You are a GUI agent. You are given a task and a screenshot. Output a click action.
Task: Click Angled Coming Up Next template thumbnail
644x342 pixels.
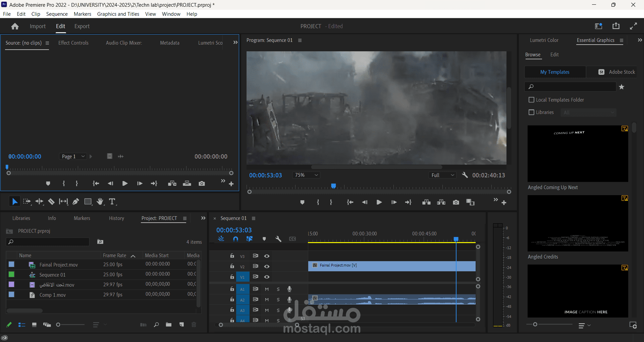pos(578,154)
